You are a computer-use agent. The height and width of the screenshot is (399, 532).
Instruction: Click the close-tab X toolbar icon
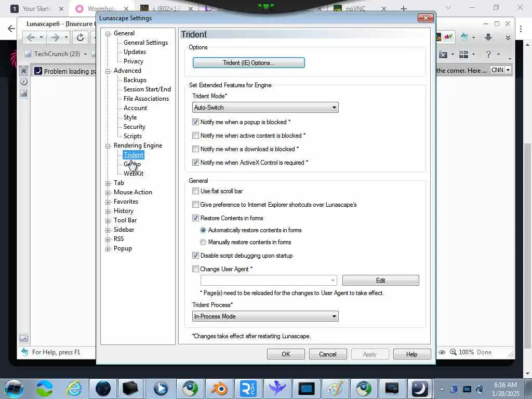pyautogui.click(x=443, y=54)
